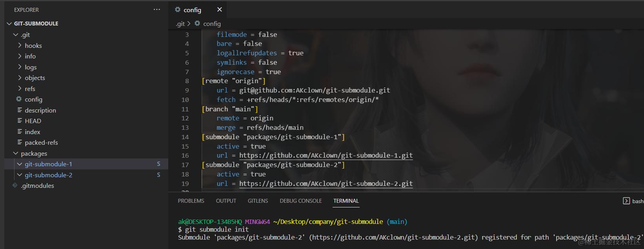Viewport: 644px width, 249px height.
Task: Collapse git-submodule-2 folder chevron
Action: tap(20, 175)
